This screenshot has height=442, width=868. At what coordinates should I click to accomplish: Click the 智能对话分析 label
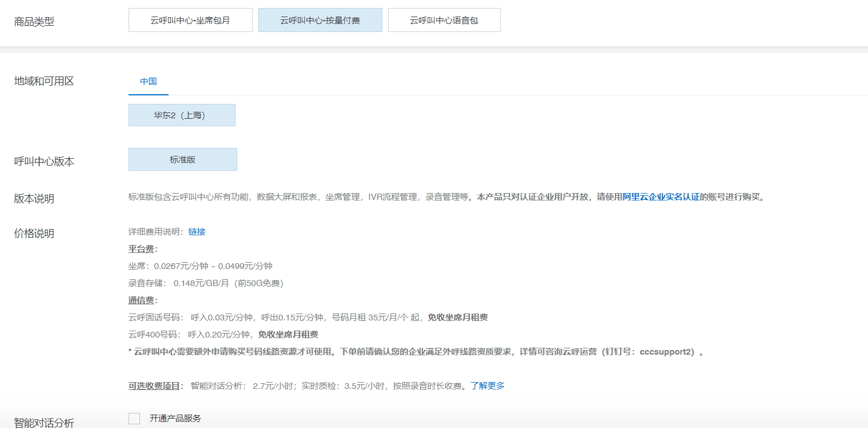coord(44,423)
